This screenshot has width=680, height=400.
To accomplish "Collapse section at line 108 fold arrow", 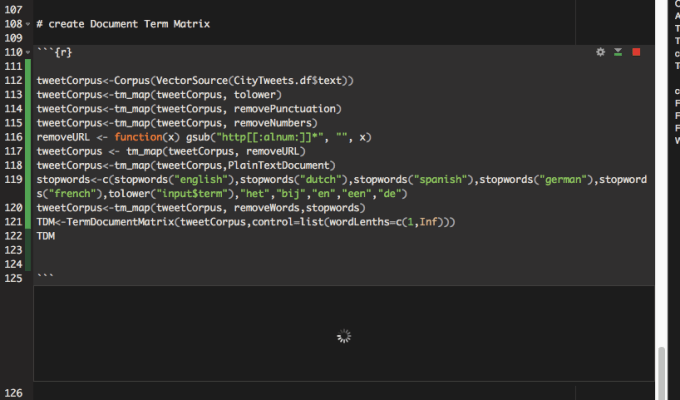I will click(x=28, y=24).
